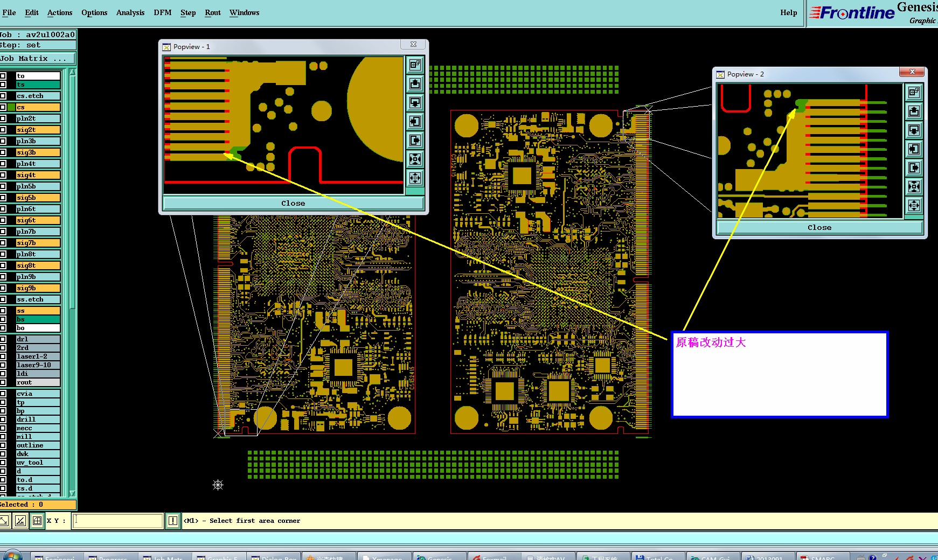The width and height of the screenshot is (938, 560).
Task: Close Popview 2 with Close button
Action: point(819,227)
